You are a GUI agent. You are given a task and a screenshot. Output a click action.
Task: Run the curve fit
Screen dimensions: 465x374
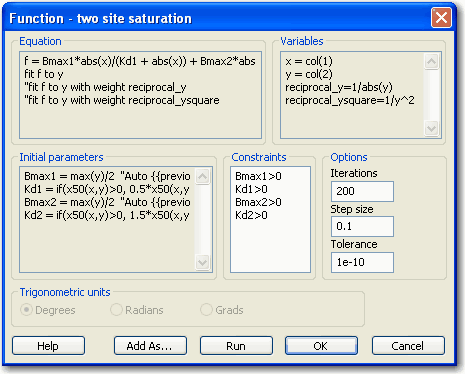pos(236,346)
